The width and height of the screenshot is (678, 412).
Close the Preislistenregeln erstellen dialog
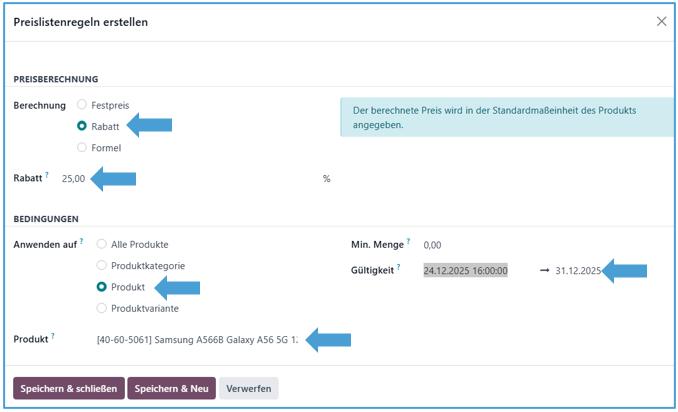pos(661,21)
